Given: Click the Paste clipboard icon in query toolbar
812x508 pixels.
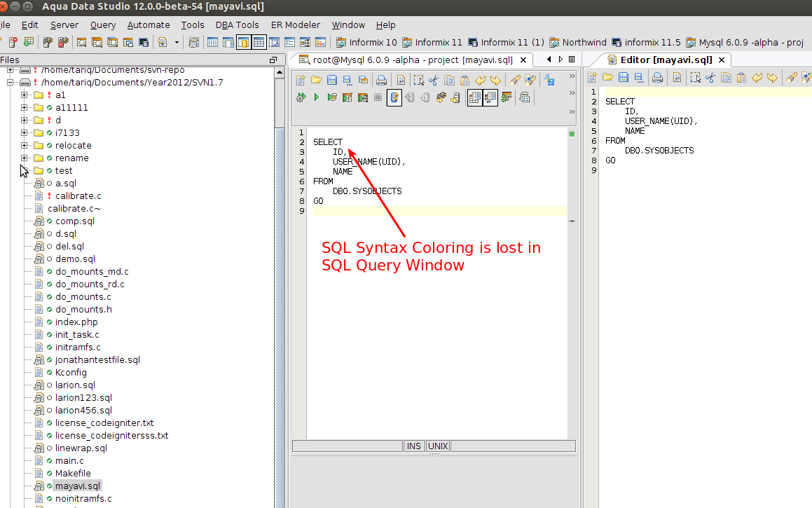Looking at the screenshot, I should [x=465, y=80].
